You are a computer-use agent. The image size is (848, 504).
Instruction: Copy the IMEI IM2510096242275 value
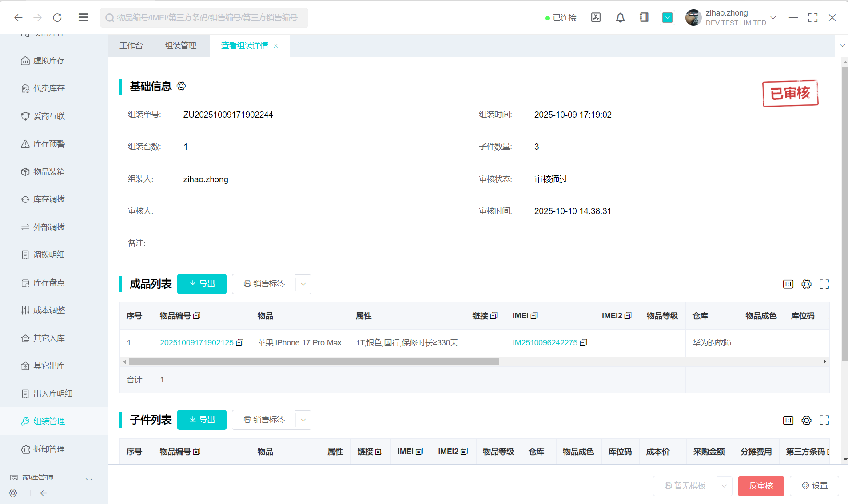tap(584, 343)
